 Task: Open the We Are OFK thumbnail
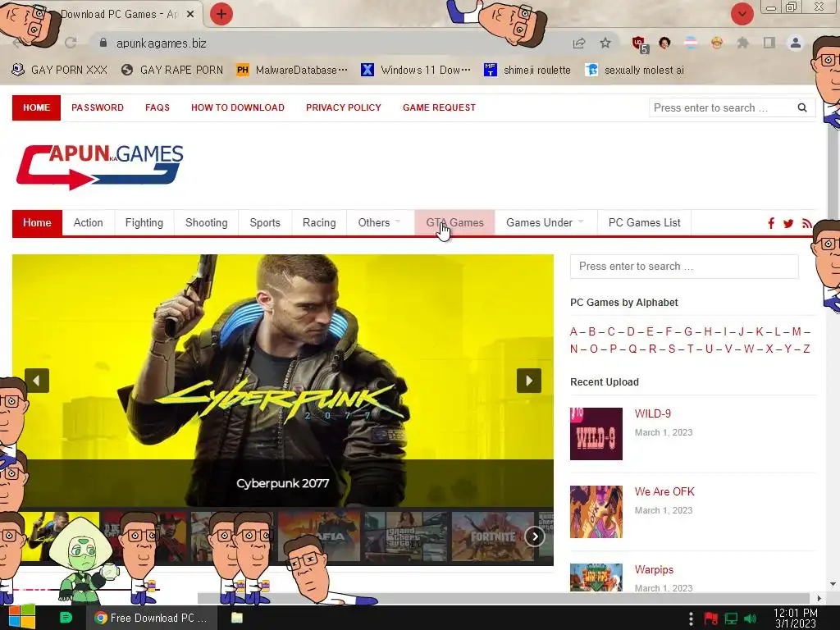tap(596, 512)
